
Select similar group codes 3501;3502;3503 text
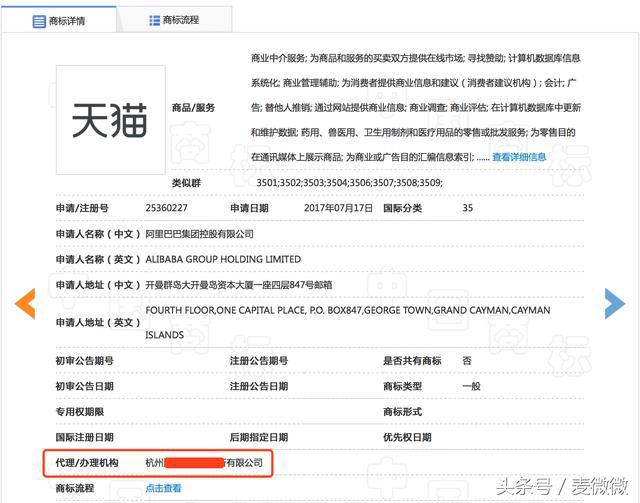pos(349,183)
